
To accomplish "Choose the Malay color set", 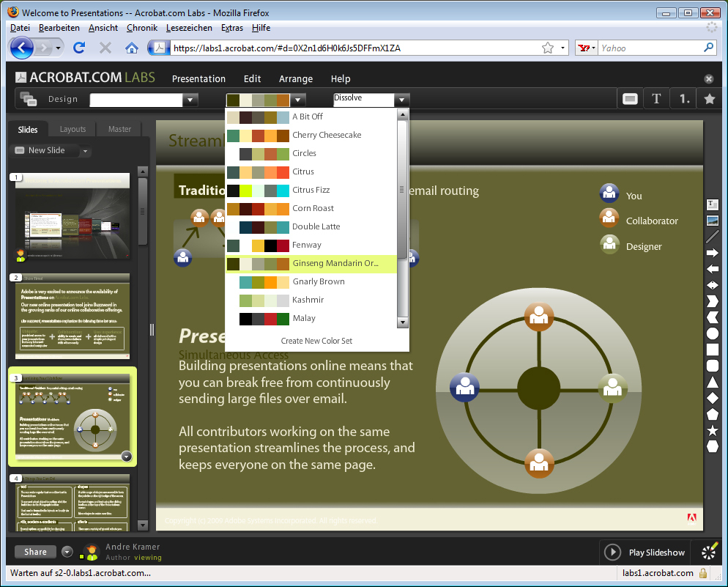I will click(311, 318).
